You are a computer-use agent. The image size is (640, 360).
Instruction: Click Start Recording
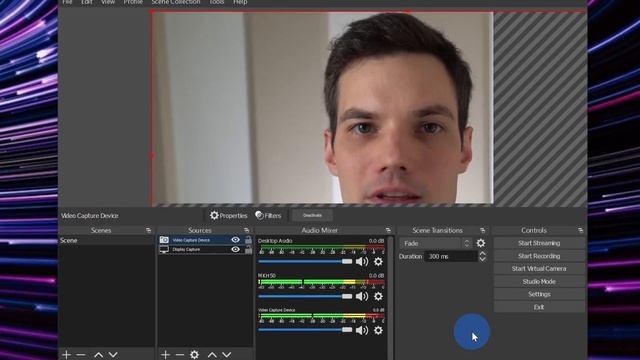pyautogui.click(x=539, y=256)
